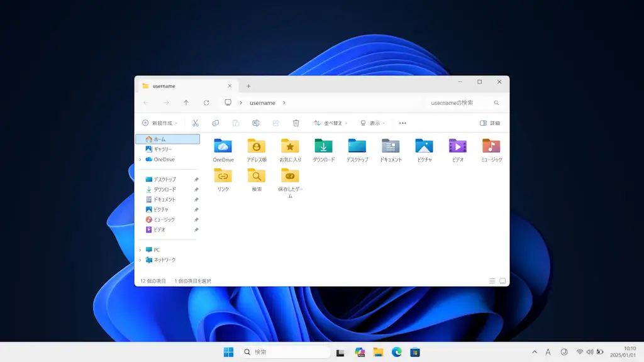Screen dimensions: 644x362
Task: Select ギャラリー in the navigation pane
Action: pyautogui.click(x=162, y=149)
